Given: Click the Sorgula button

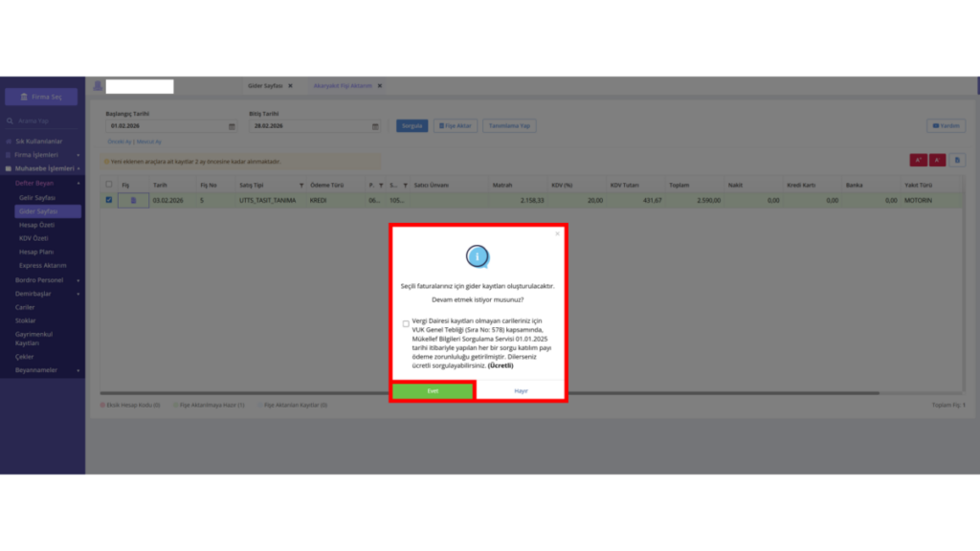Looking at the screenshot, I should [x=412, y=125].
